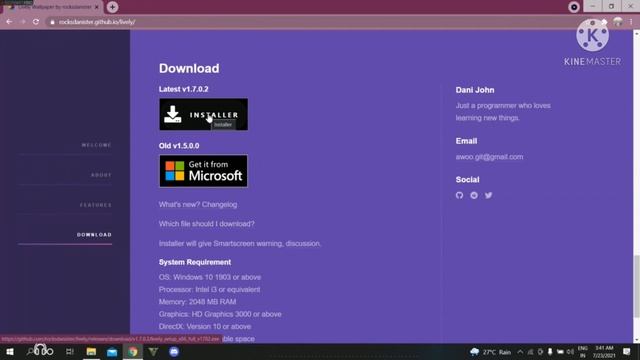Click the 'Dani John' author name
The image size is (640, 360).
coord(475,90)
